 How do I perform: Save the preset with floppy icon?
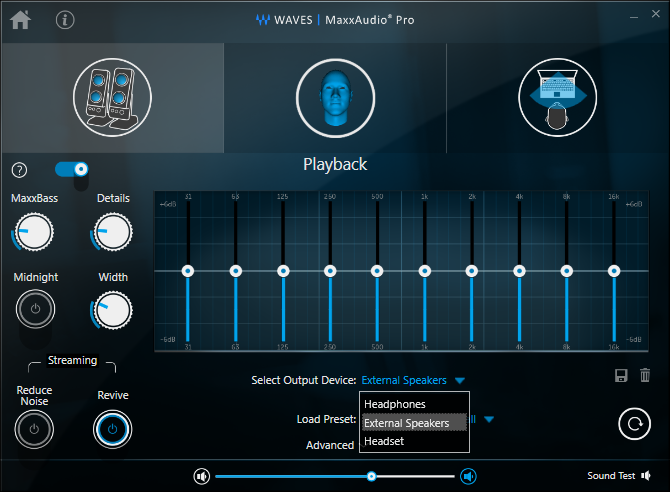coord(621,375)
